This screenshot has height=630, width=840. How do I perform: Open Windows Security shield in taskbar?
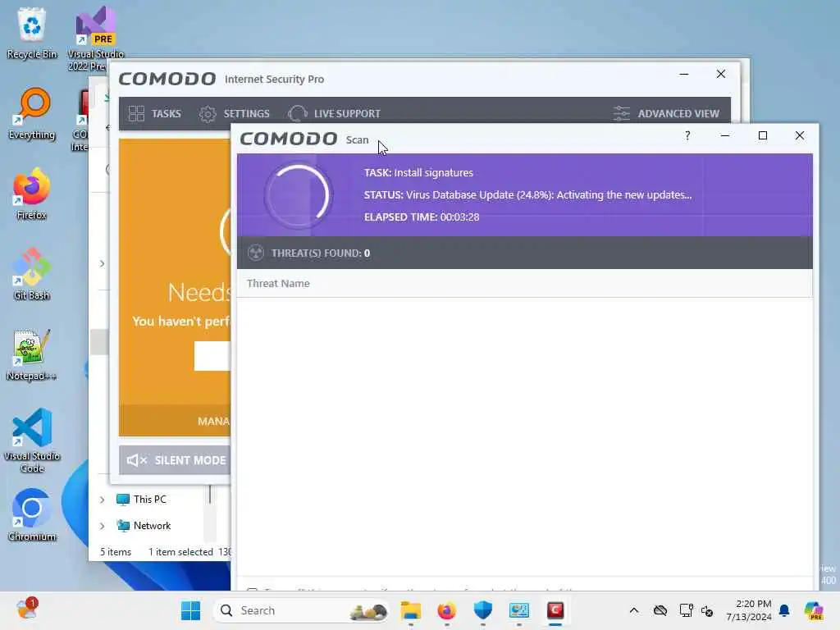pyautogui.click(x=482, y=610)
